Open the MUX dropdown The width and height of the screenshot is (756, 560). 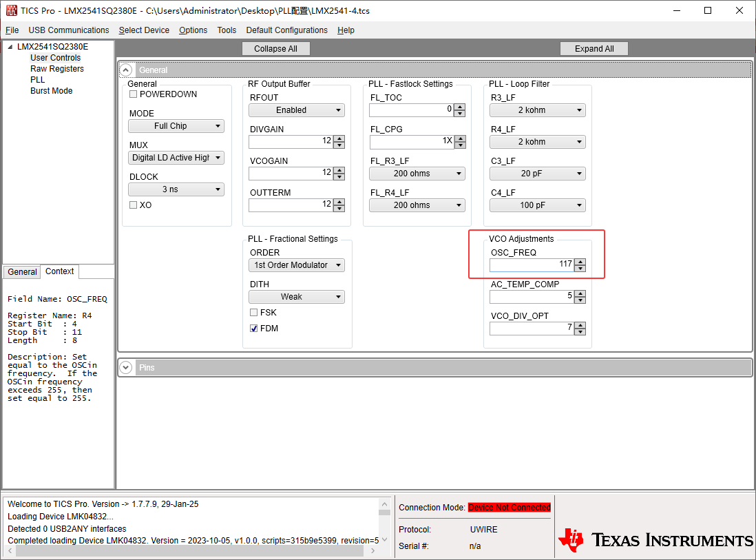[x=176, y=158]
